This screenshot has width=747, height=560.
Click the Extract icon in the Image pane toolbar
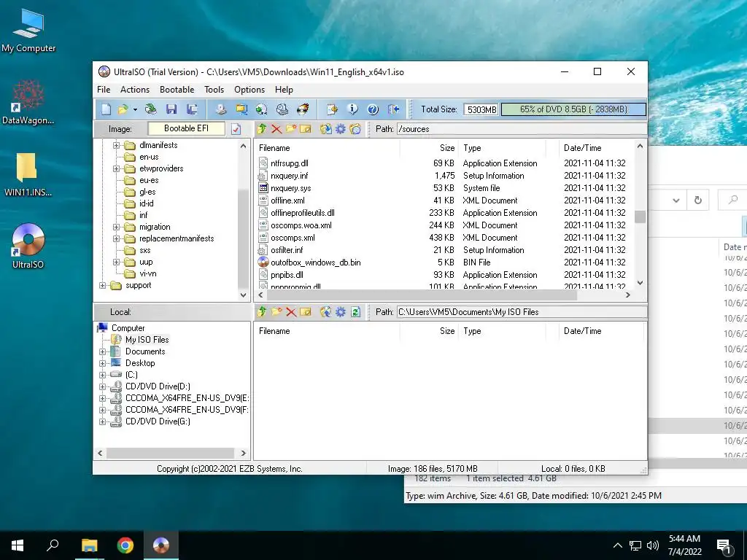pos(326,128)
